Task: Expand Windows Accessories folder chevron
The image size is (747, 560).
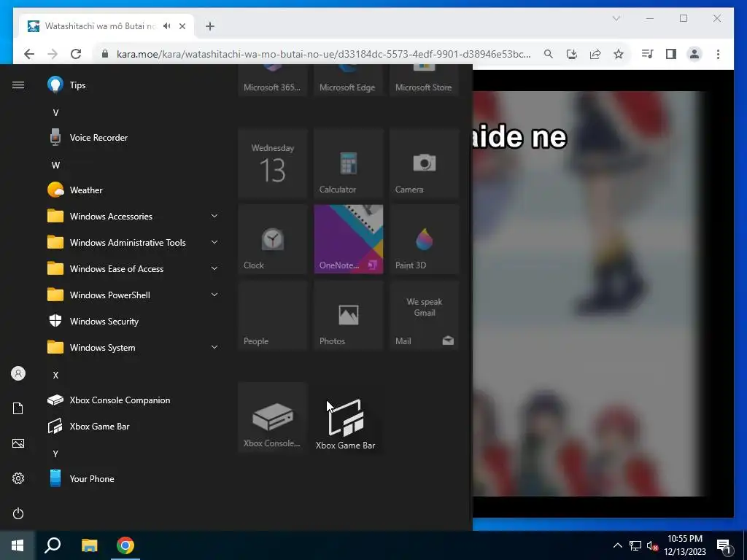Action: point(214,216)
